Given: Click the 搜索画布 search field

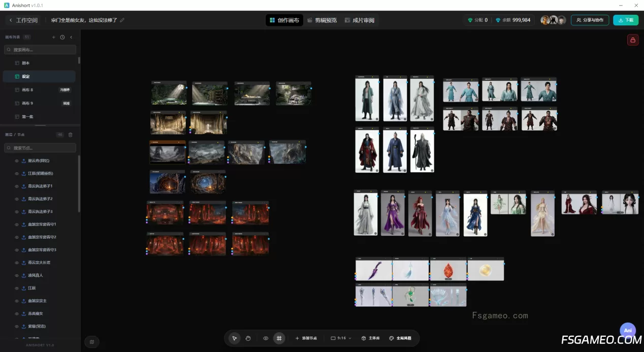Looking at the screenshot, I should [40, 50].
